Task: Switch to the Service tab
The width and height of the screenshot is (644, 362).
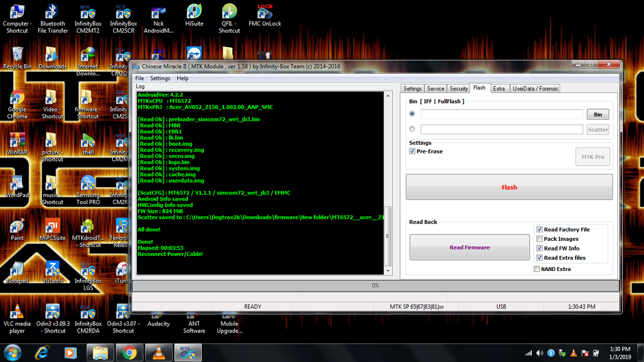Action: (436, 88)
